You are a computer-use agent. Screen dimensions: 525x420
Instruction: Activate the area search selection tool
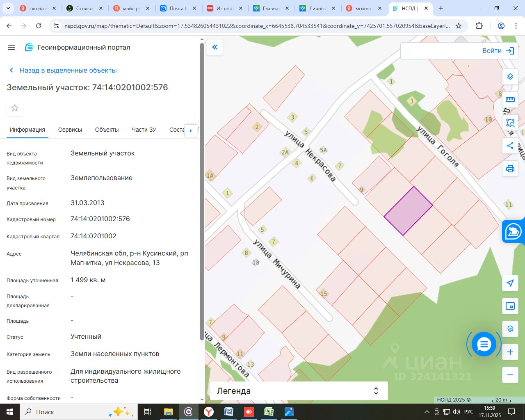tap(510, 123)
